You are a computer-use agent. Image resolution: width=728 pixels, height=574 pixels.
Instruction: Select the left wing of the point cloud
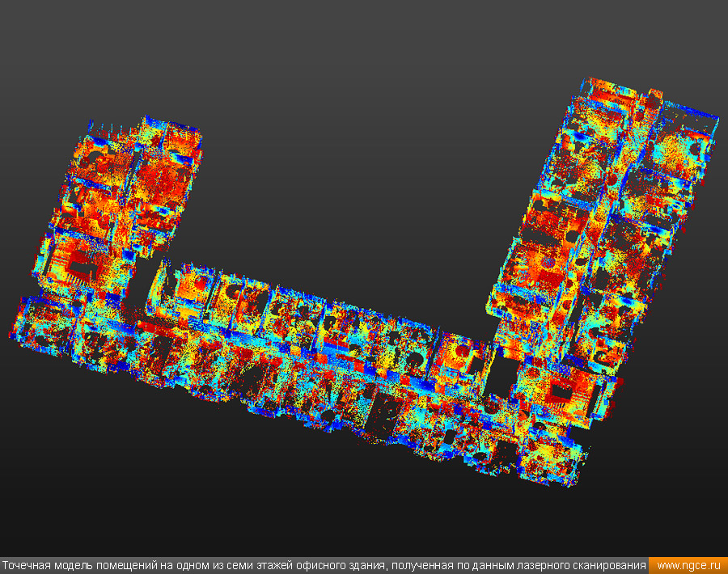pyautogui.click(x=121, y=210)
